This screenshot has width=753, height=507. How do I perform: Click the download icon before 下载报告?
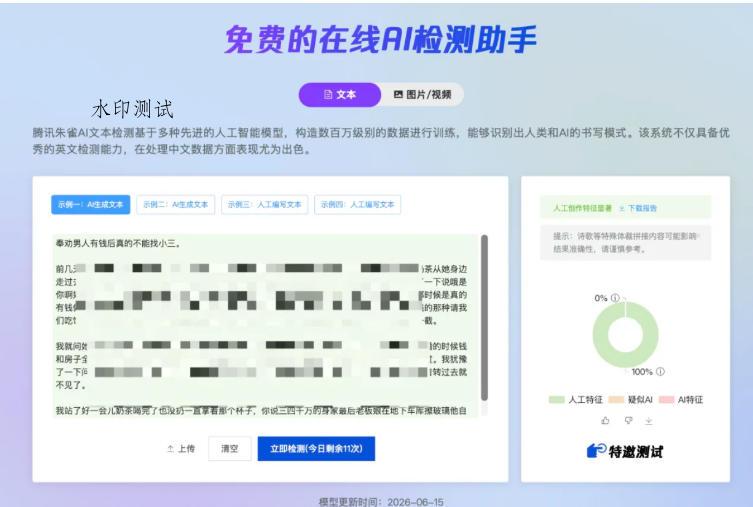(x=621, y=208)
